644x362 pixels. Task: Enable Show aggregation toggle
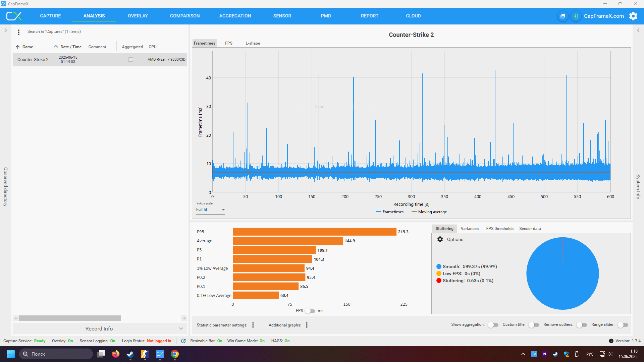(x=493, y=325)
